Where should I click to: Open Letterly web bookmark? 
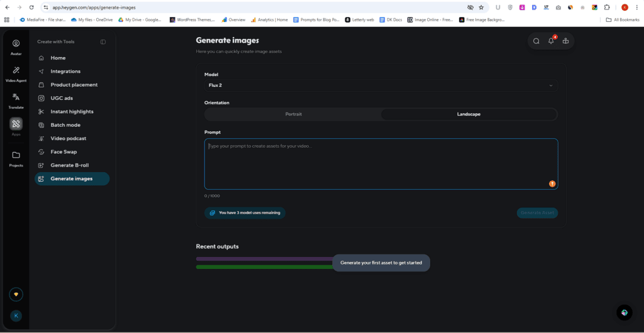click(359, 19)
